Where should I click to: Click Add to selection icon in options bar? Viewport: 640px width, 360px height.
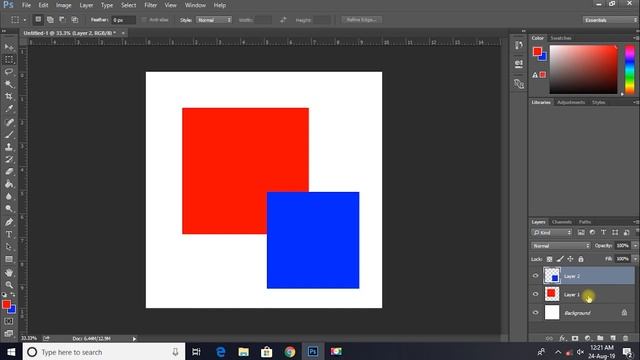50,20
